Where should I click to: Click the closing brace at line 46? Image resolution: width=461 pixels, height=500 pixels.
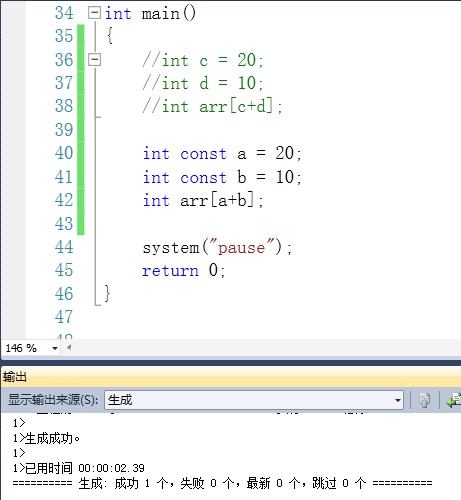click(x=107, y=294)
